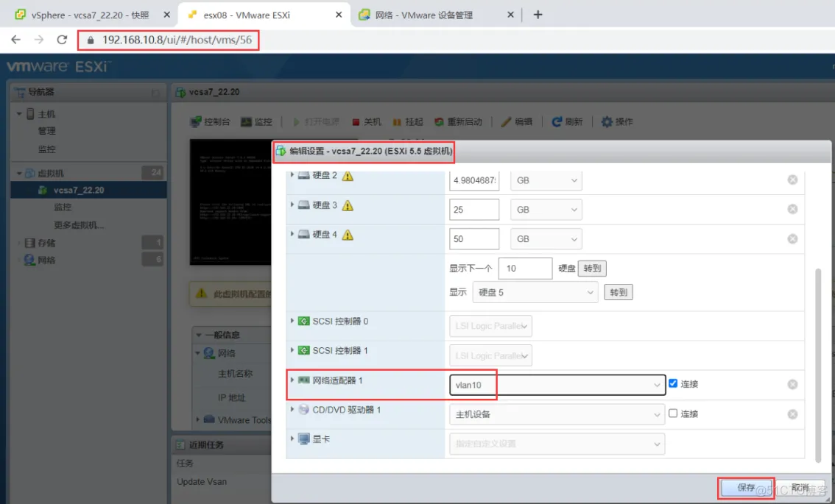
Task: Remove 硬盘 4 with its X icon
Action: coord(792,239)
